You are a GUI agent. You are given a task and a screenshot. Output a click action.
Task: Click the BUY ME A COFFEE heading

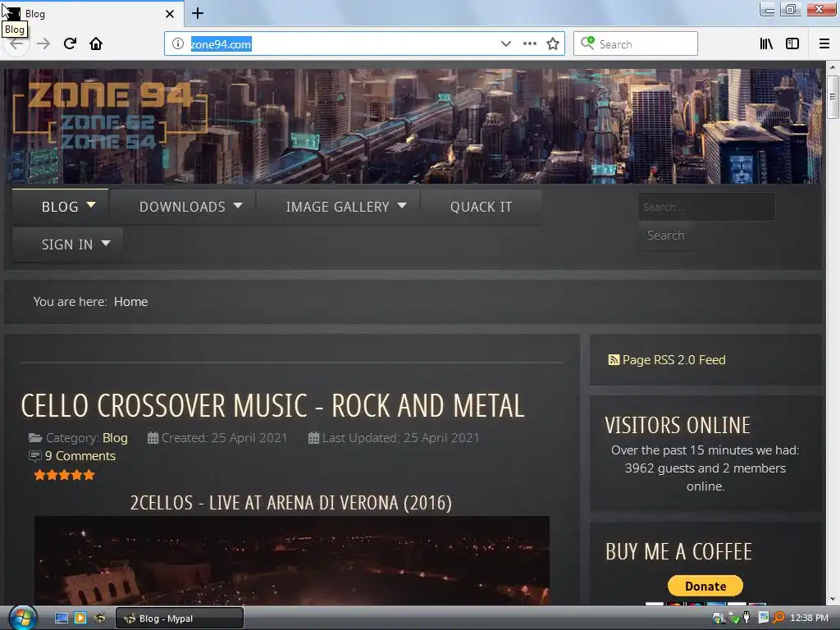pyautogui.click(x=678, y=552)
